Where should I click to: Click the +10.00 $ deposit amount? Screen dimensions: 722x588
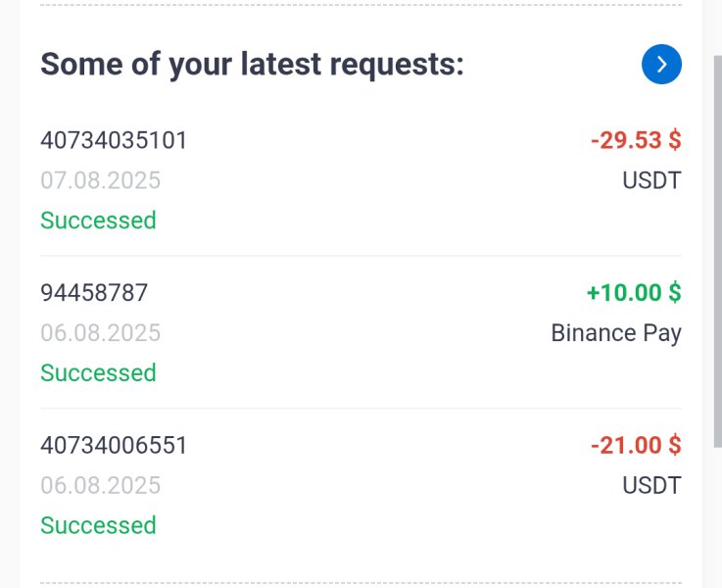pyautogui.click(x=633, y=292)
